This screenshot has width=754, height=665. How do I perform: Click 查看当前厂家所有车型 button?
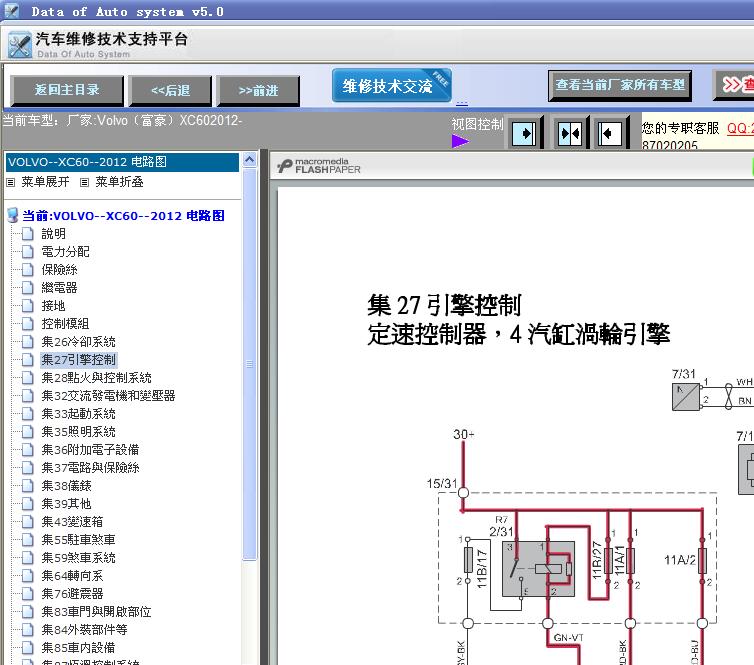(x=620, y=86)
